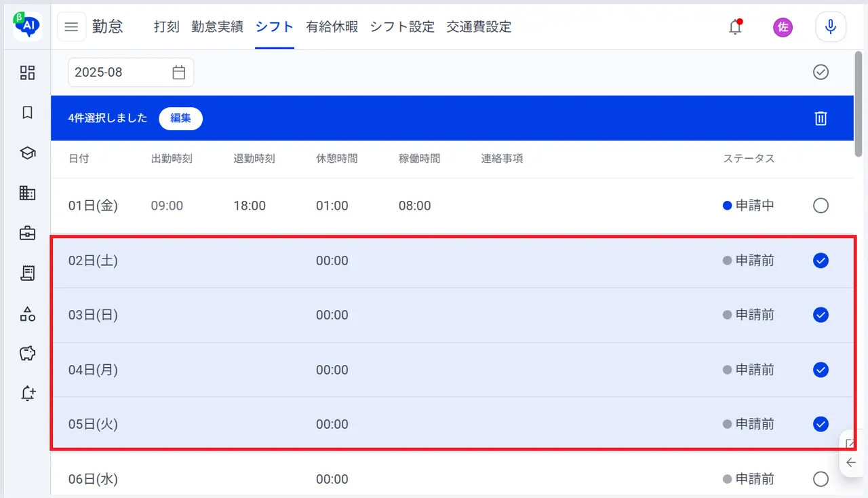Open the briefcase sidebar icon
Image resolution: width=868 pixels, height=498 pixels.
pos(27,233)
